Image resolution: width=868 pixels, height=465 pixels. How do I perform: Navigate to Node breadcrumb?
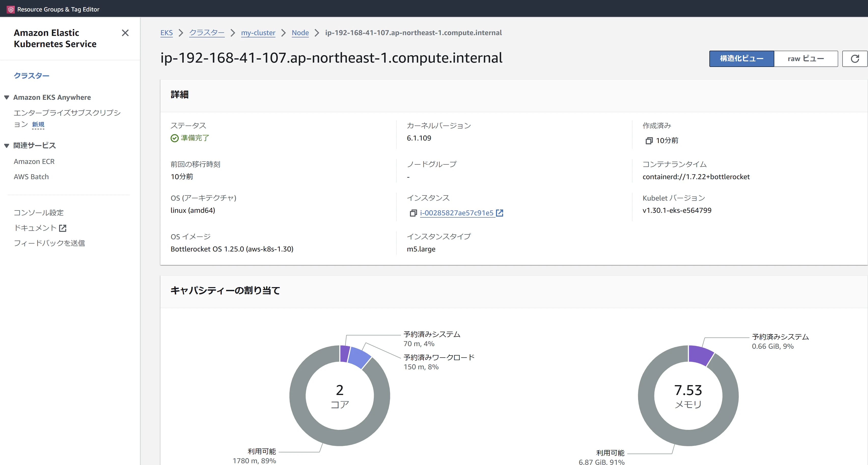click(x=300, y=33)
